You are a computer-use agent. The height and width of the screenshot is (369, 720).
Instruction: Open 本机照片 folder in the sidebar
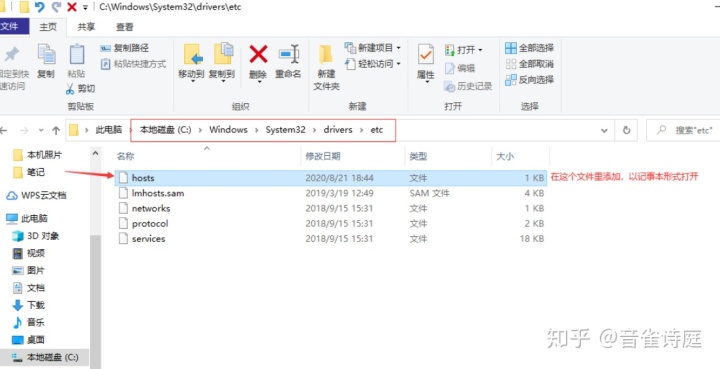coord(38,155)
